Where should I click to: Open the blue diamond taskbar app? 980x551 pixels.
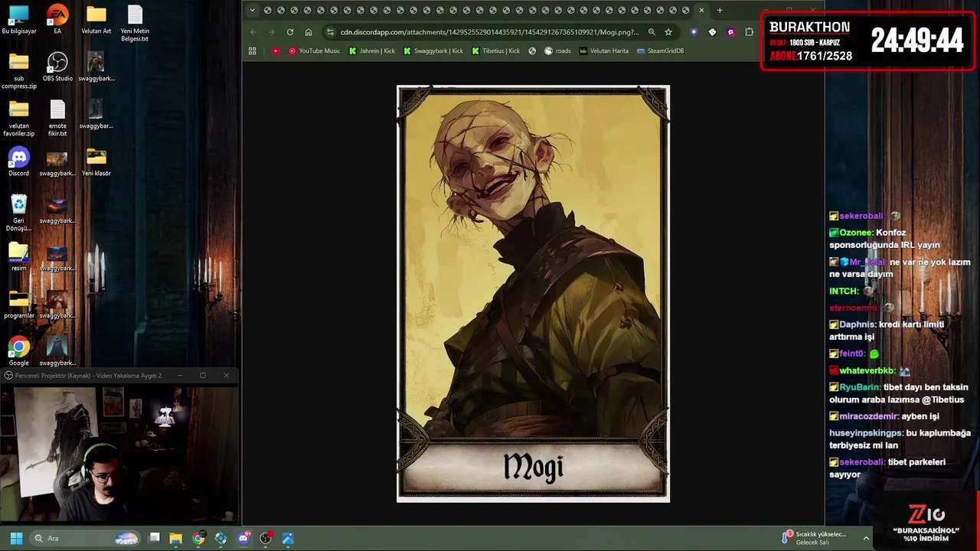(220, 538)
